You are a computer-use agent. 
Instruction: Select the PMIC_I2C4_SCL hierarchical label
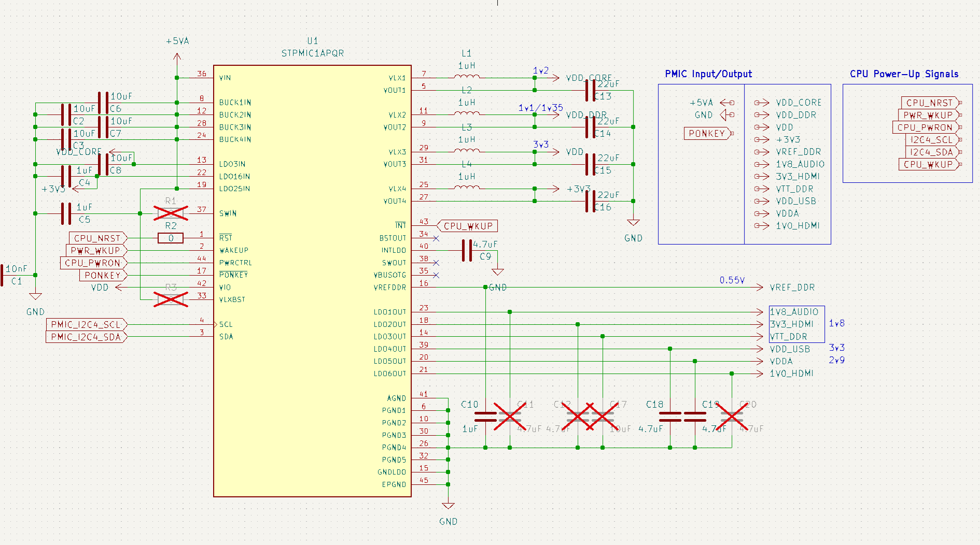(86, 325)
